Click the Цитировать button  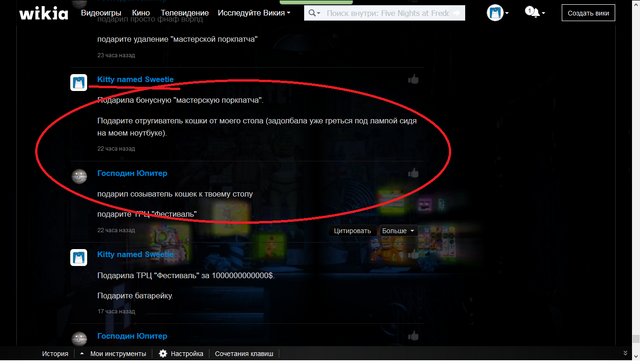click(x=352, y=231)
